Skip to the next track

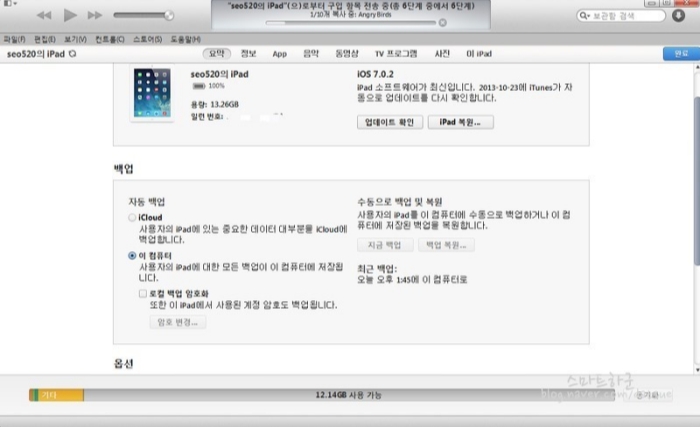pos(95,16)
